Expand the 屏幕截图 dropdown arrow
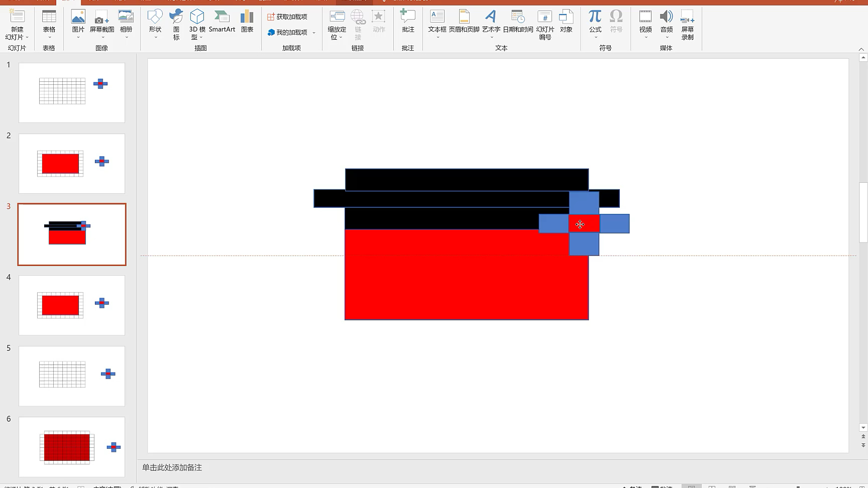 click(102, 37)
